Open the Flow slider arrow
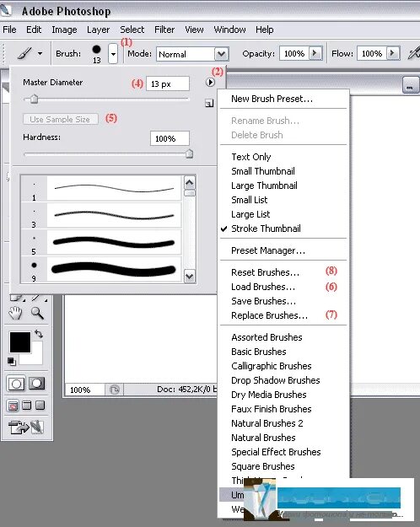Viewport: 420px width, 527px height. pos(392,53)
